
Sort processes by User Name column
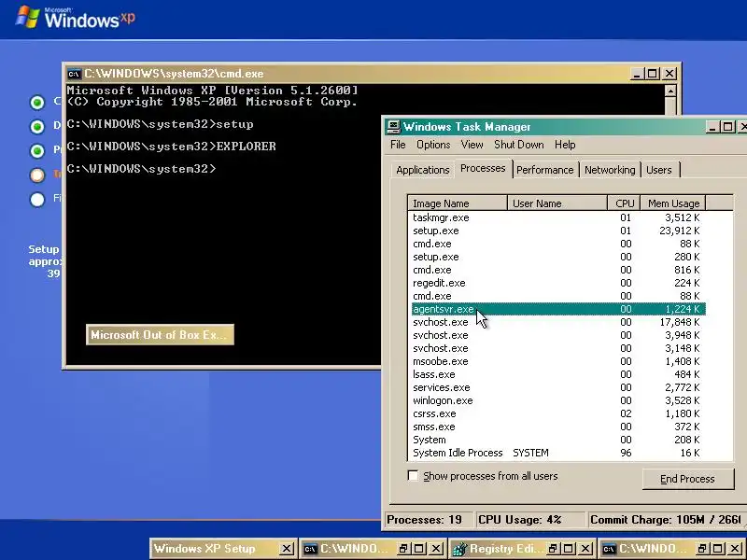coord(557,203)
